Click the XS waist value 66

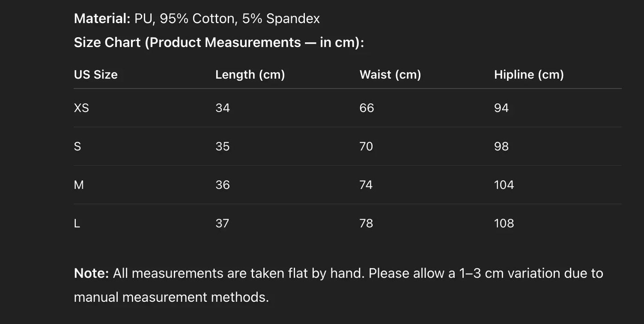tap(366, 108)
